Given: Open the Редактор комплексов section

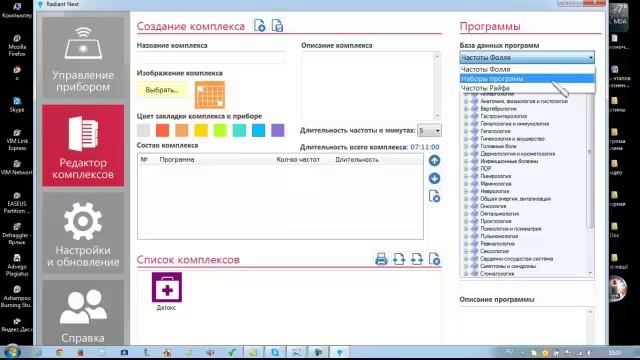Looking at the screenshot, I should 83,145.
